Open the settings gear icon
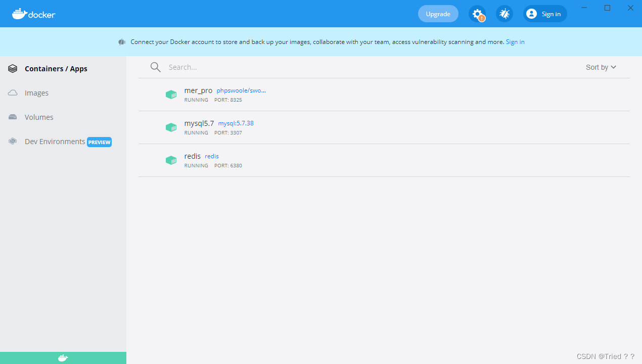Viewport: 642px width, 364px height. click(477, 14)
